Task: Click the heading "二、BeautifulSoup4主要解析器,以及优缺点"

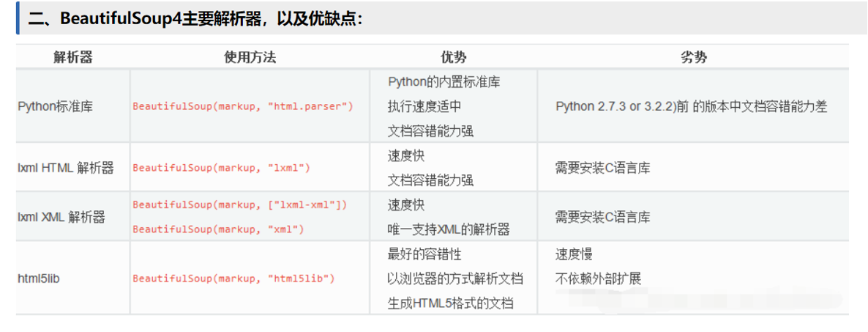Action: click(x=196, y=18)
